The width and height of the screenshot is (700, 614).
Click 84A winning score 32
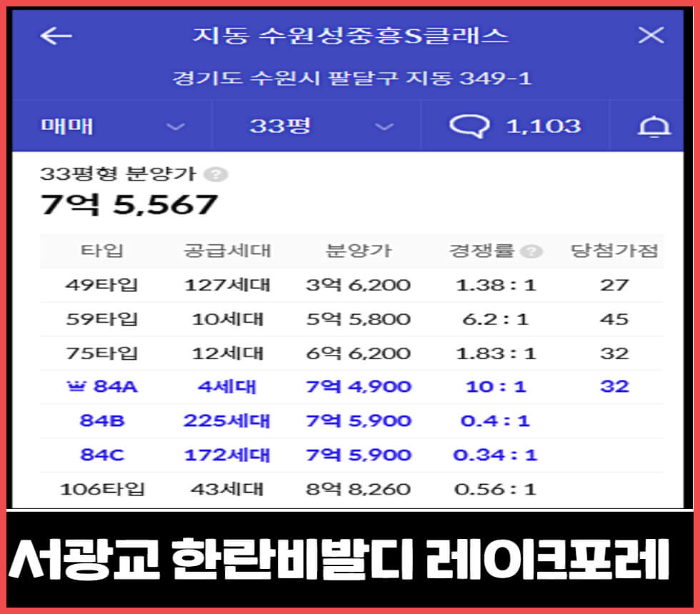point(614,386)
